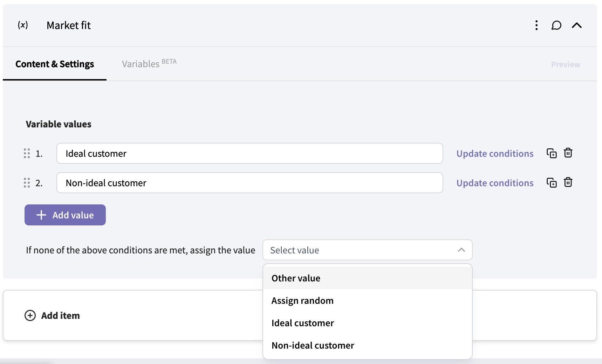Update conditions for Ideal customer
Viewport: 602px width, 364px height.
(494, 154)
